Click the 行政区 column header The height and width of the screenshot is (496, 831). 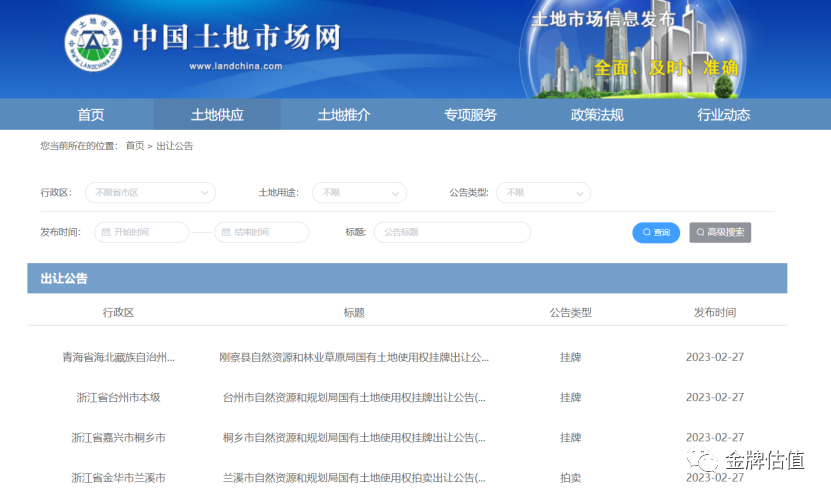click(118, 313)
